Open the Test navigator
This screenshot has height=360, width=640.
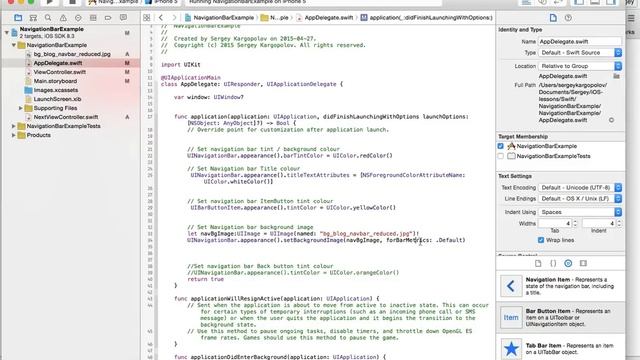tap(78, 18)
